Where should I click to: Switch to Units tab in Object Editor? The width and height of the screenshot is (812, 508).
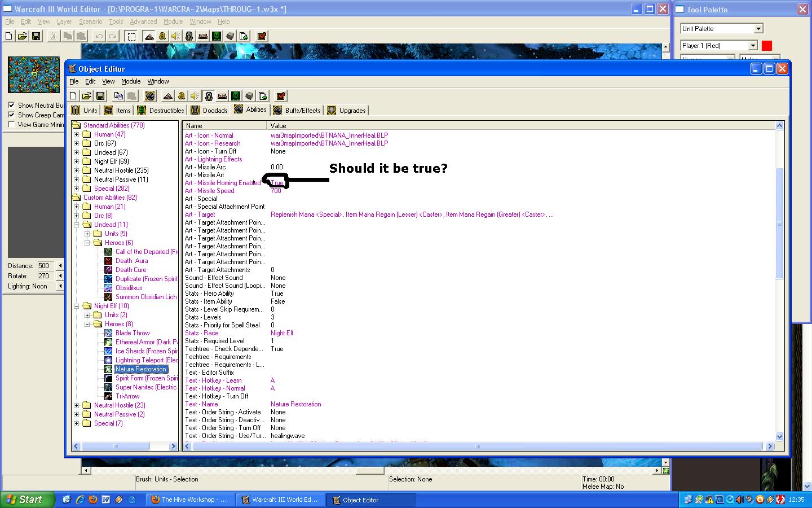[x=85, y=111]
